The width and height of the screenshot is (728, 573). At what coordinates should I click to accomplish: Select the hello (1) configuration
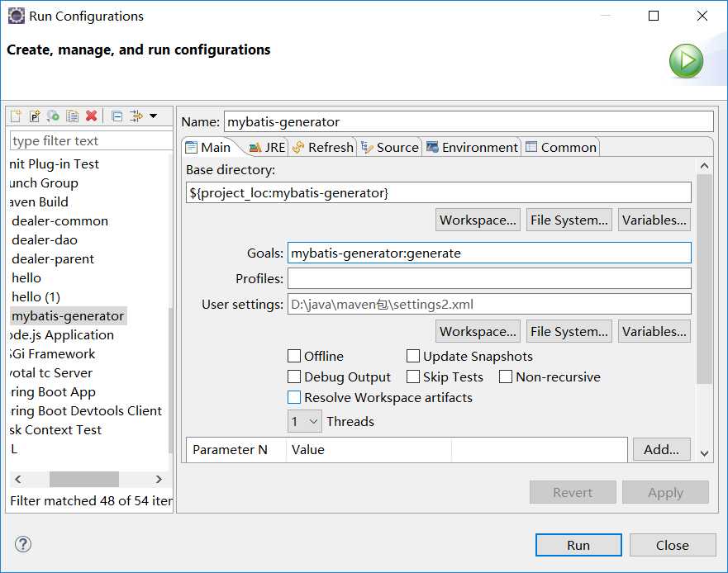pos(36,297)
